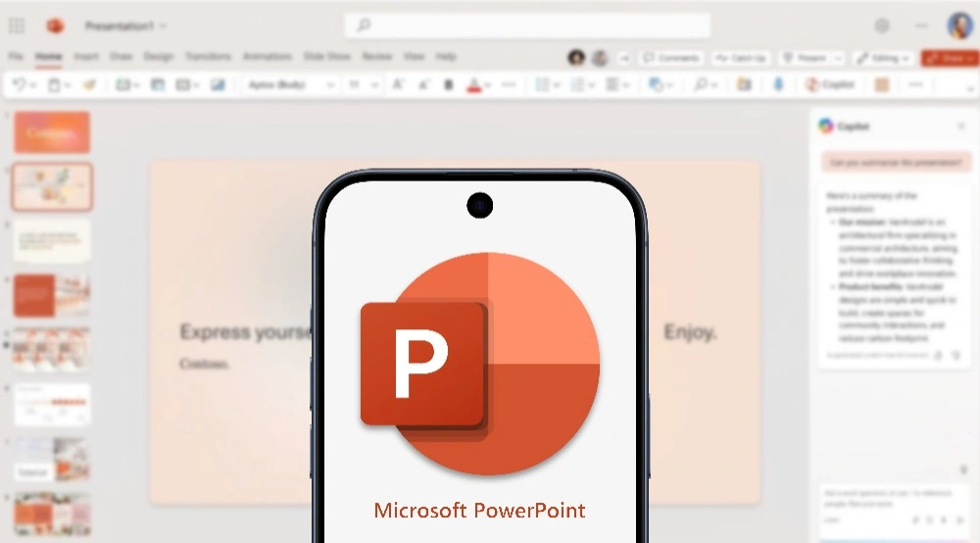
Task: Select slide 4 thumbnail
Action: pyautogui.click(x=52, y=296)
